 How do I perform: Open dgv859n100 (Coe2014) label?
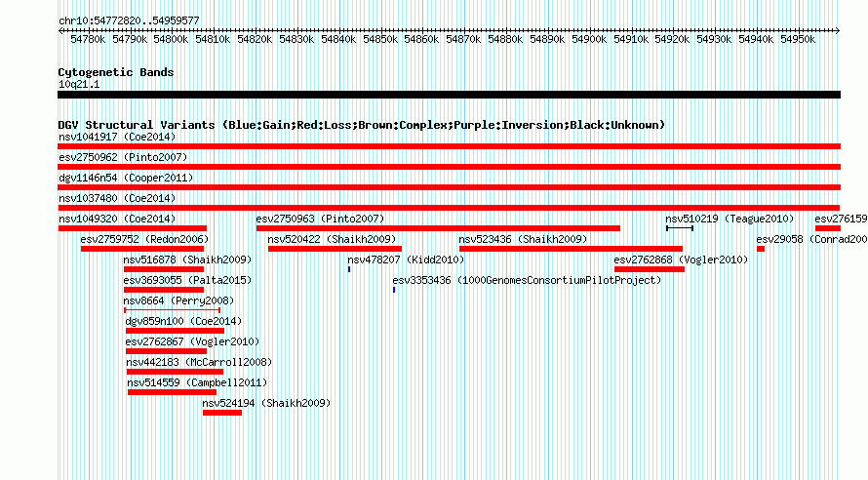183,321
